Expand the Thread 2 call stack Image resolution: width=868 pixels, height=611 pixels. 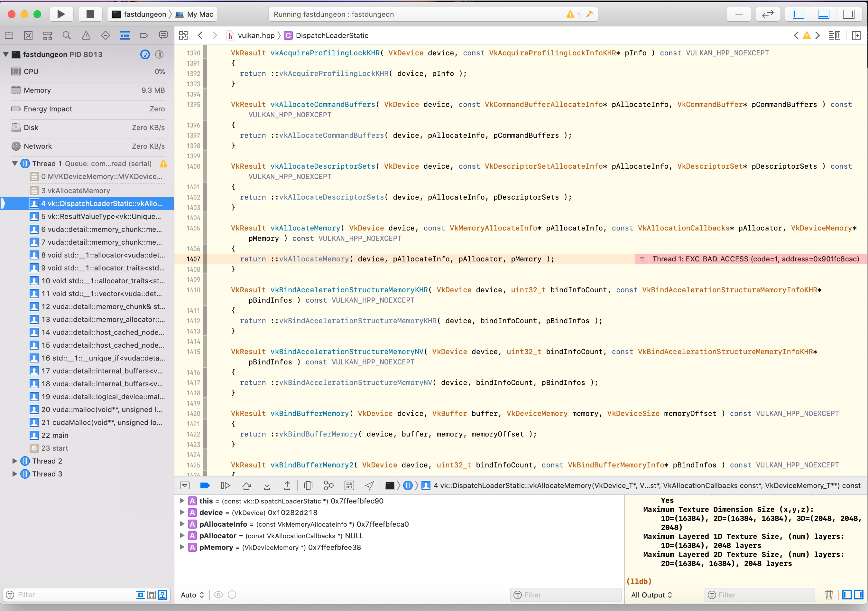tap(14, 461)
